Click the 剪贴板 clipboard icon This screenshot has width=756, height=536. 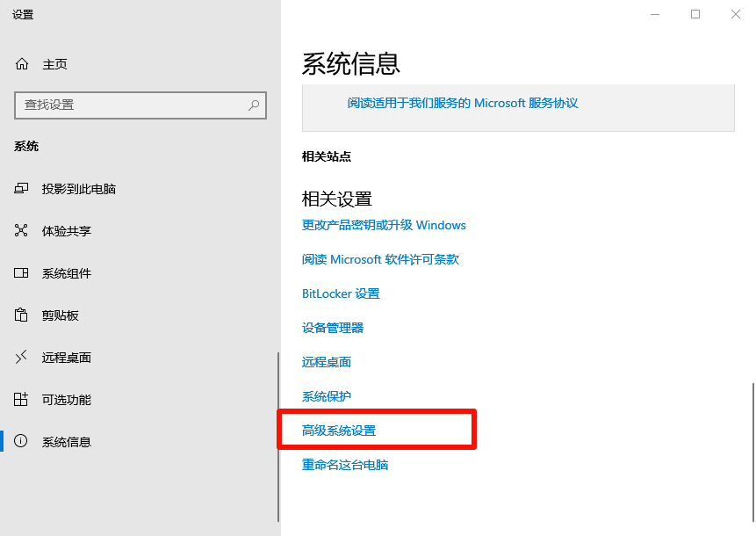pos(21,315)
